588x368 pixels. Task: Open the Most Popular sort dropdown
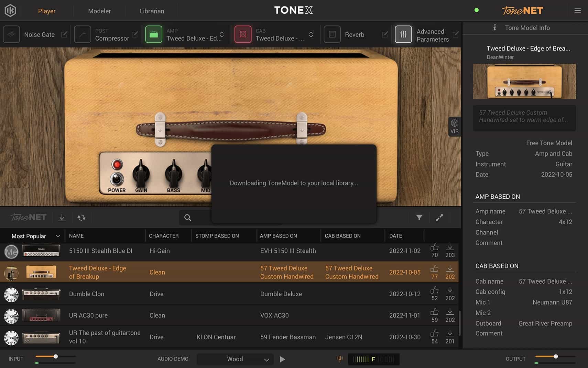[x=35, y=236]
